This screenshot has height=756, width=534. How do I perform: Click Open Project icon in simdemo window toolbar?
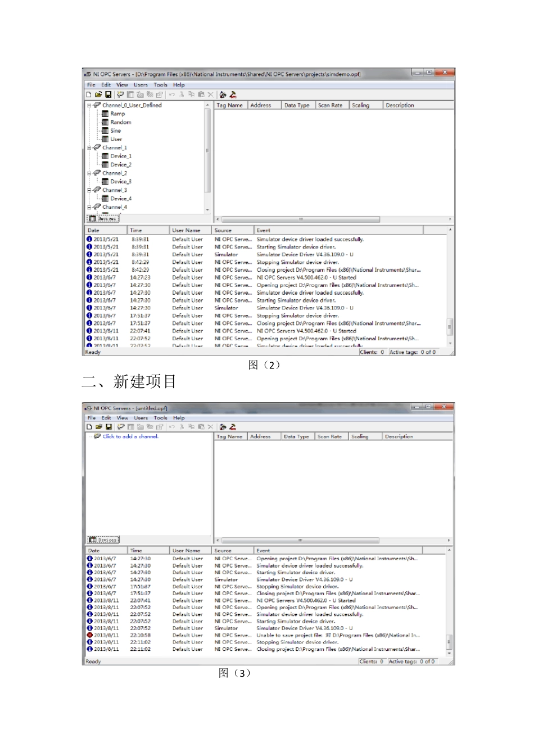click(x=98, y=94)
